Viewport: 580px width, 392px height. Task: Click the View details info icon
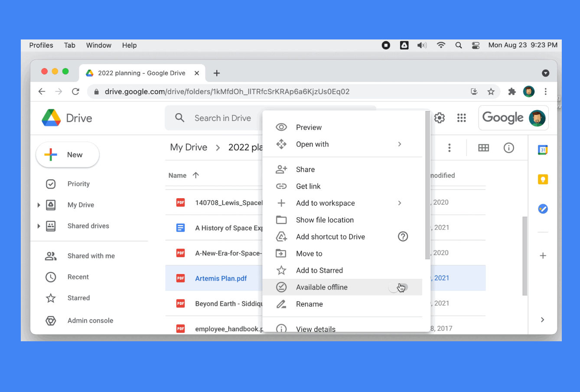(281, 329)
